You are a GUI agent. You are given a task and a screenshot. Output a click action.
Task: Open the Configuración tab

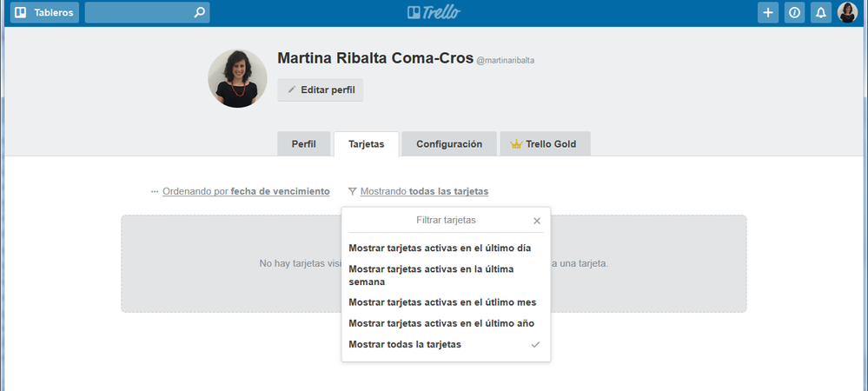449,144
